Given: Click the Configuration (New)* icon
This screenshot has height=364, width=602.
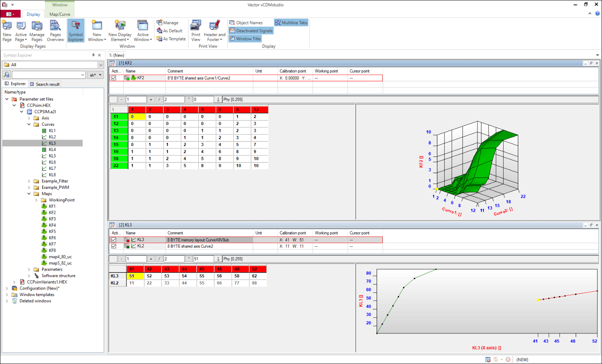Looking at the screenshot, I should [x=15, y=288].
